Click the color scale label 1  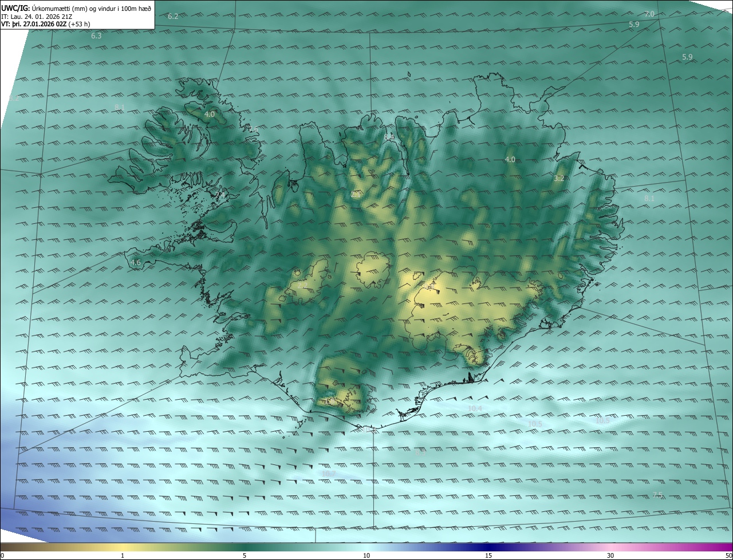click(123, 555)
